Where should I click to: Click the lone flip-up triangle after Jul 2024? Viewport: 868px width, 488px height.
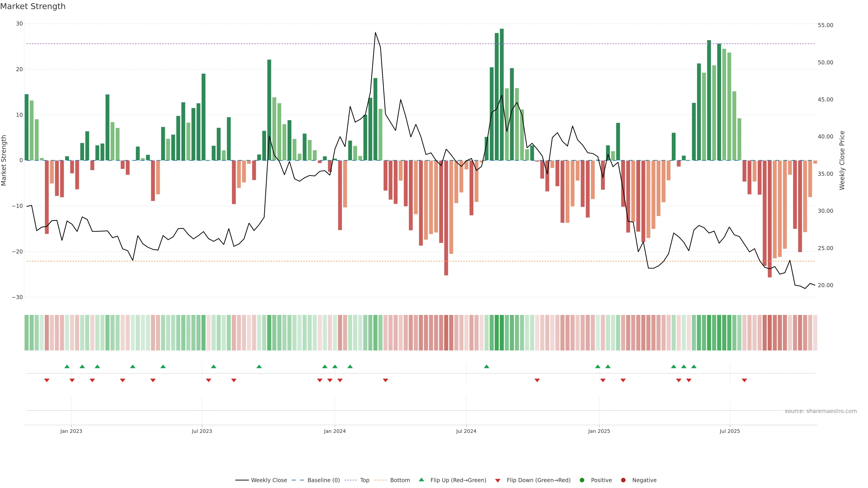(487, 366)
